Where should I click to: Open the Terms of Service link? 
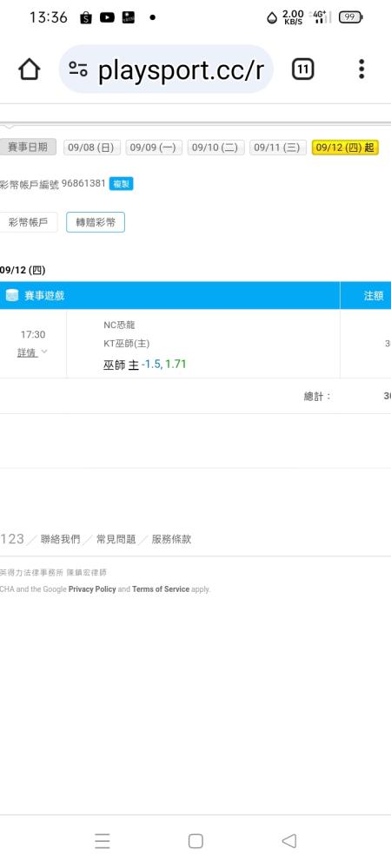point(161,589)
